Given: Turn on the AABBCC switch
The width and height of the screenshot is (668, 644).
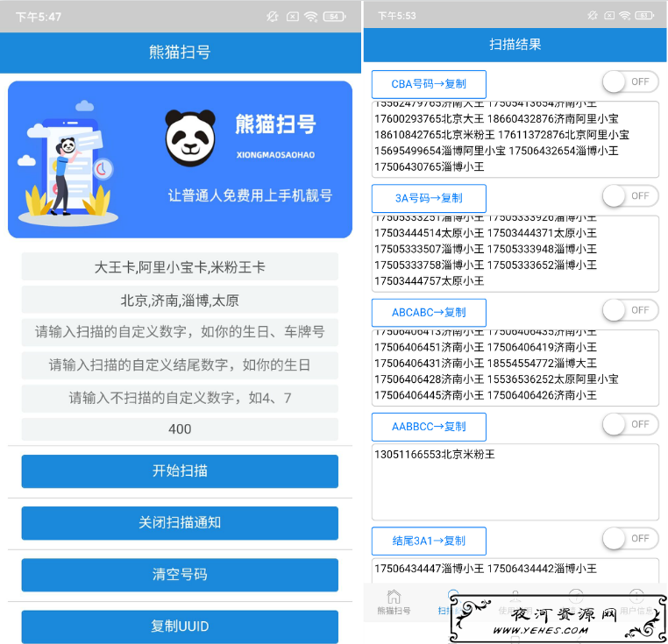Looking at the screenshot, I should click(x=630, y=424).
